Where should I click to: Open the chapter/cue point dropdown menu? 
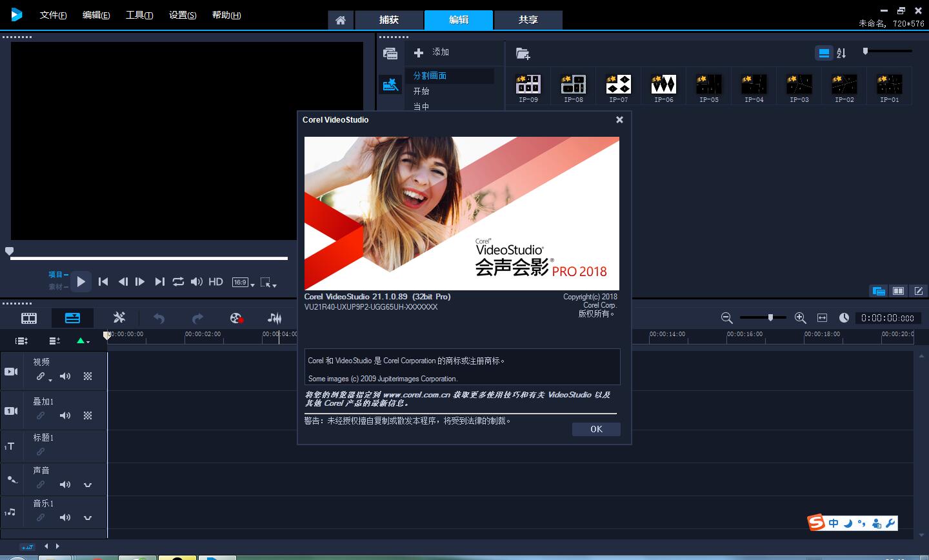pyautogui.click(x=83, y=341)
